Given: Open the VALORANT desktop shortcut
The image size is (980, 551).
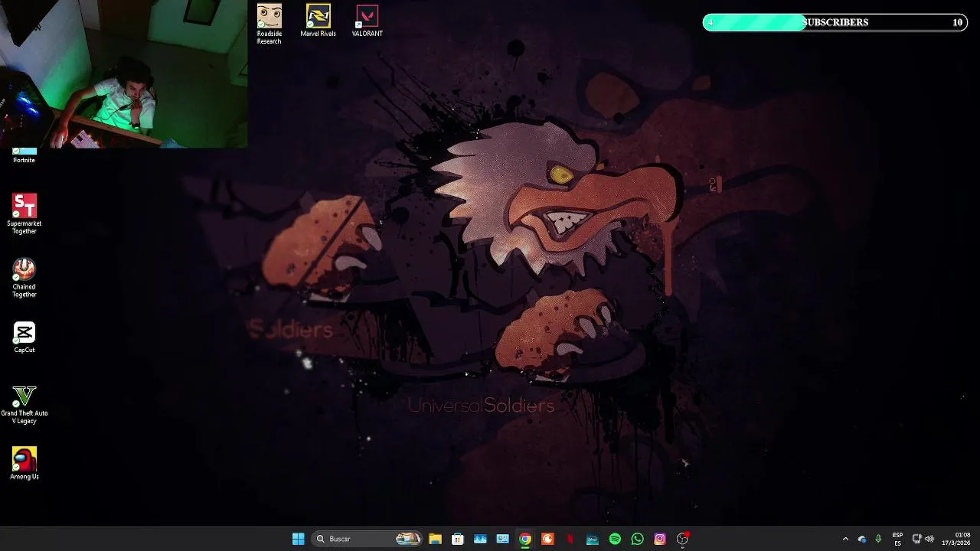Looking at the screenshot, I should tap(367, 21).
